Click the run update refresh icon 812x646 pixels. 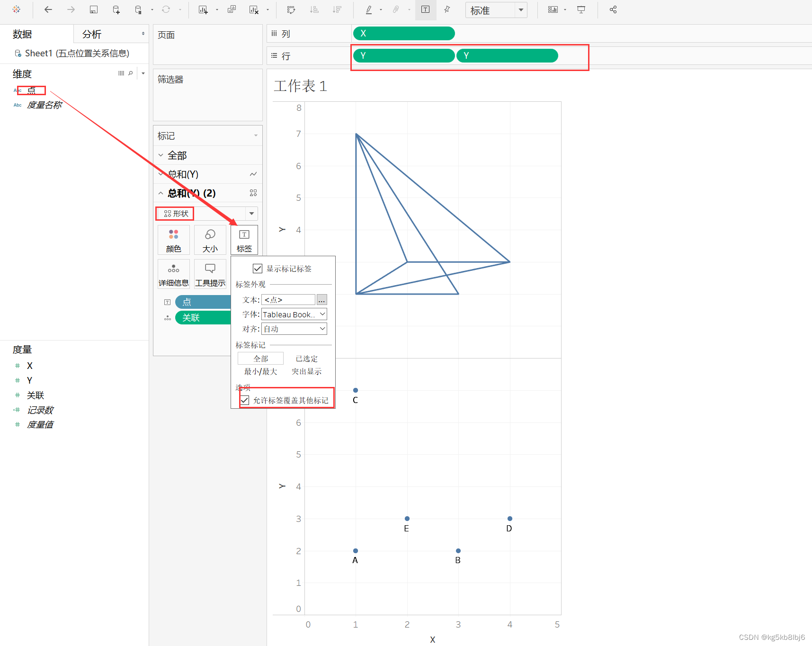(166, 9)
